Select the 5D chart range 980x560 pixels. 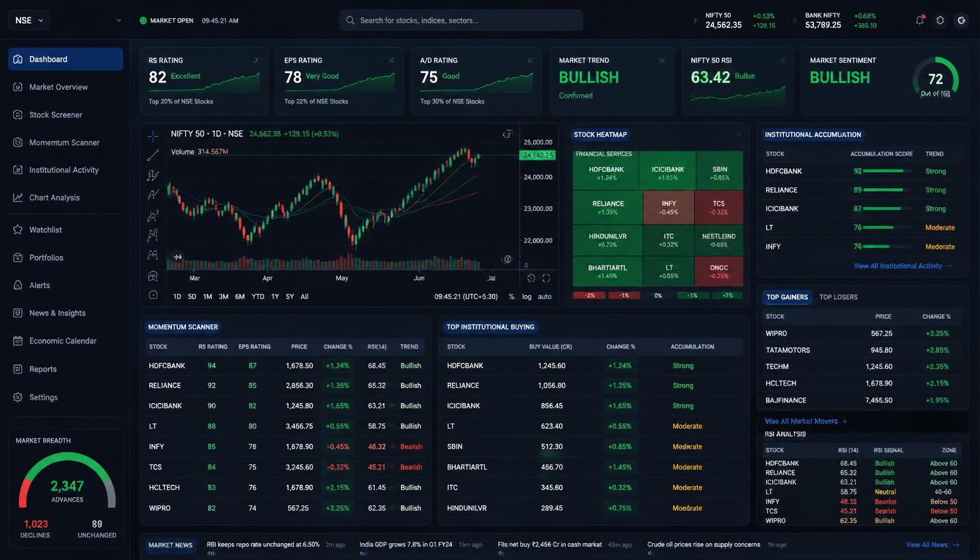click(x=192, y=297)
